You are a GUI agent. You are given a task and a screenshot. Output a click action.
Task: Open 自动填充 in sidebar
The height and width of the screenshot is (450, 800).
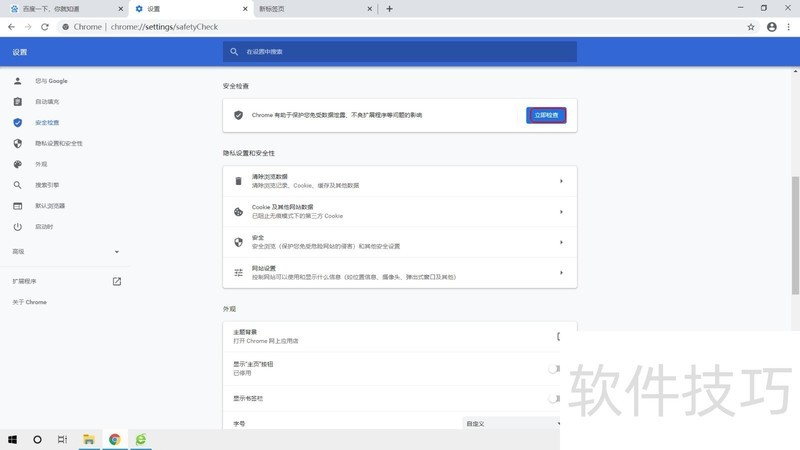47,102
